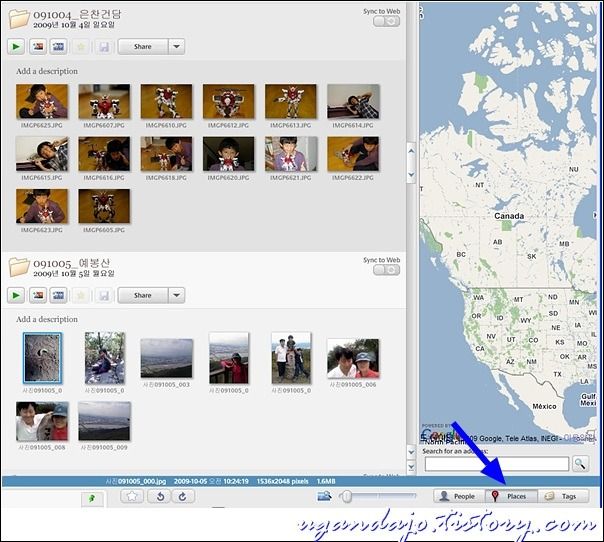Add star to selected photo
The image size is (604, 542).
tap(132, 496)
